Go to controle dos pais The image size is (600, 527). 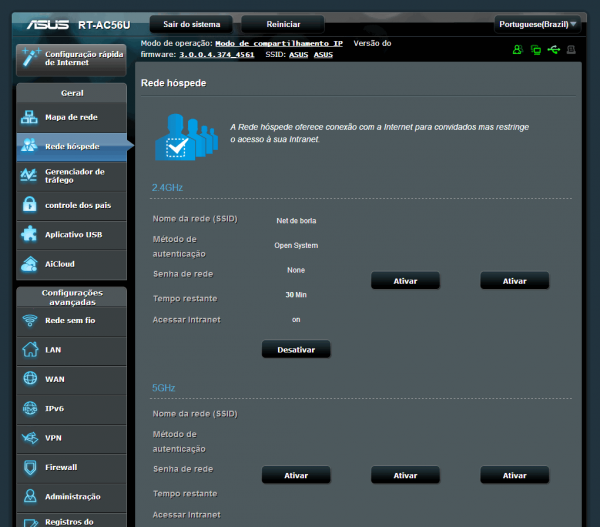click(72, 206)
